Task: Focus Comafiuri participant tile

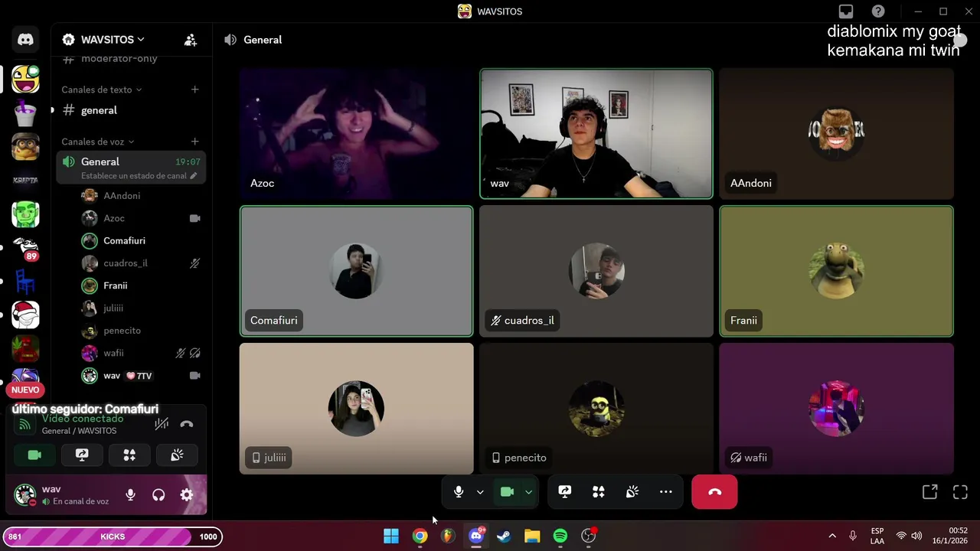Action: [x=357, y=271]
